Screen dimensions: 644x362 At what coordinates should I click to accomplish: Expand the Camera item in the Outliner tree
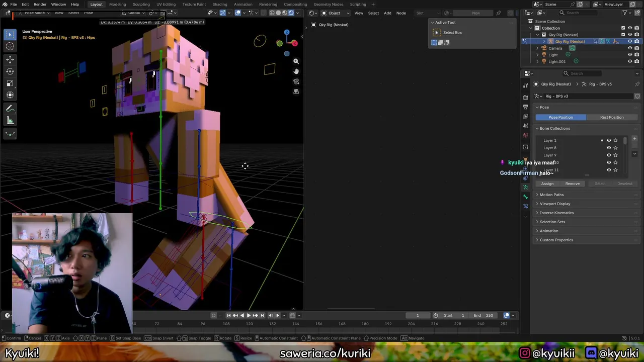[x=537, y=48]
